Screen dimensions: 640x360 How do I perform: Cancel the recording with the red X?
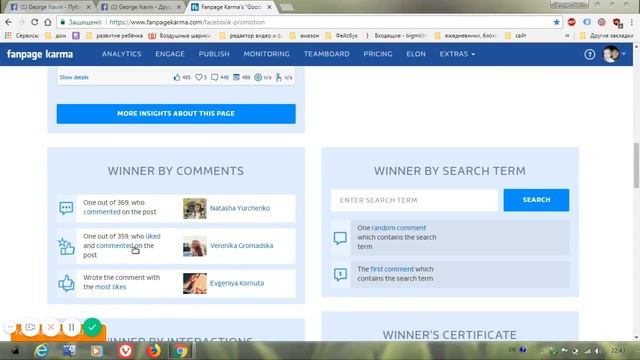click(51, 327)
